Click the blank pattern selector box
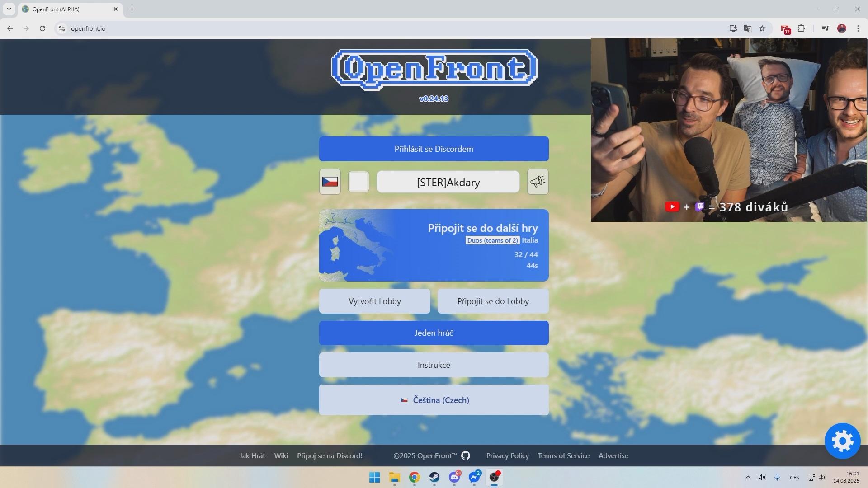 (359, 182)
